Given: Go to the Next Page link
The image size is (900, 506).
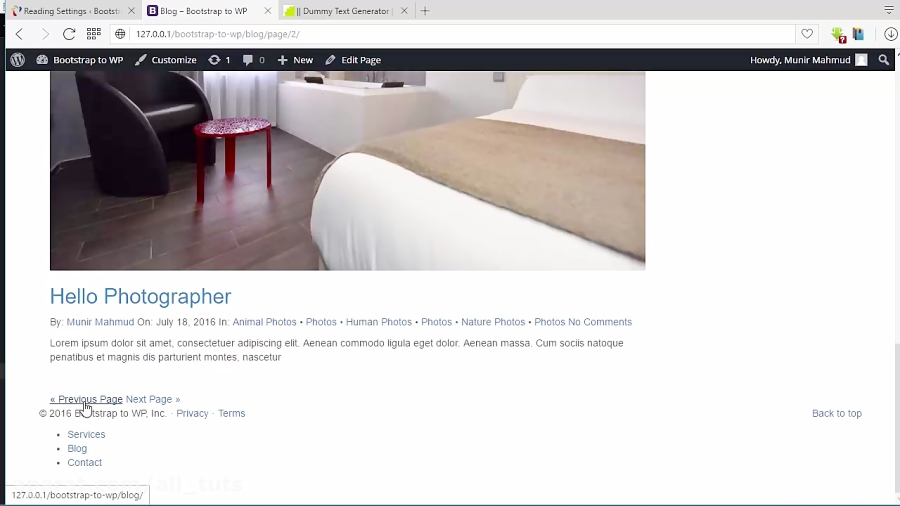Looking at the screenshot, I should [x=153, y=399].
